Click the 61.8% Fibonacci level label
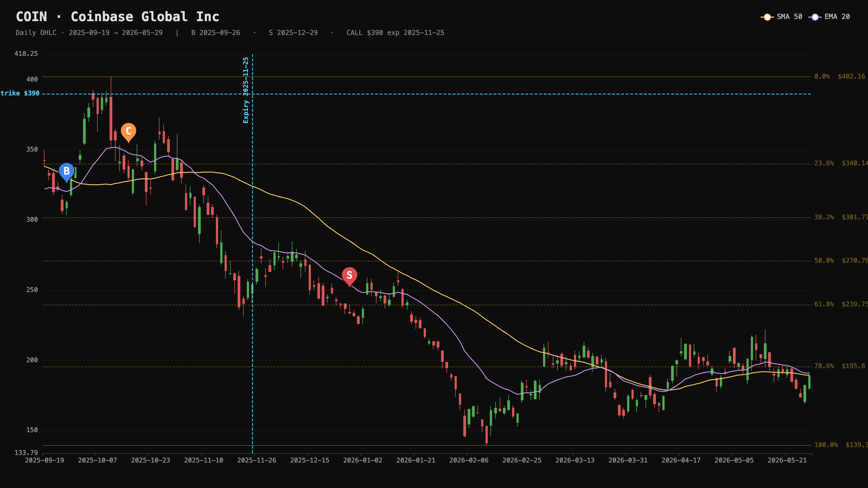Image resolution: width=868 pixels, height=488 pixels. 824,304
